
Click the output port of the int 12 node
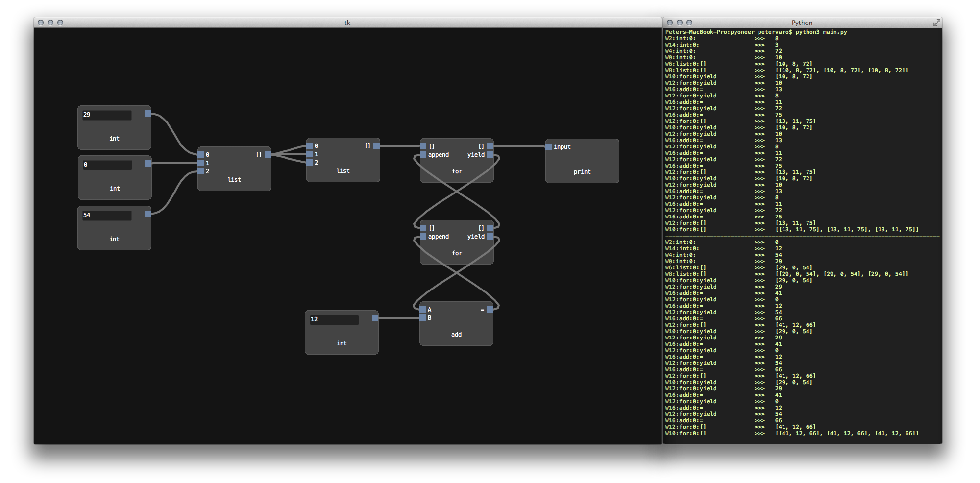375,318
